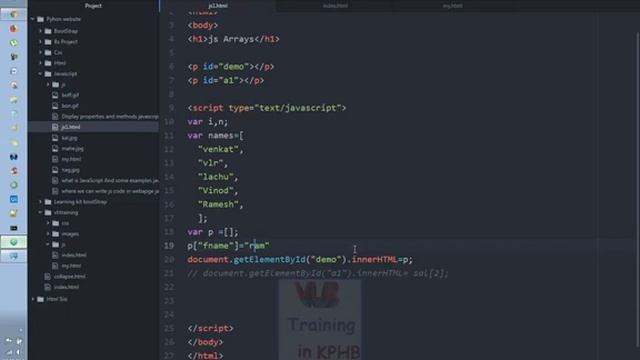The width and height of the screenshot is (640, 360).
Task: Expand the js folder inside Javascript
Action: click(48, 84)
